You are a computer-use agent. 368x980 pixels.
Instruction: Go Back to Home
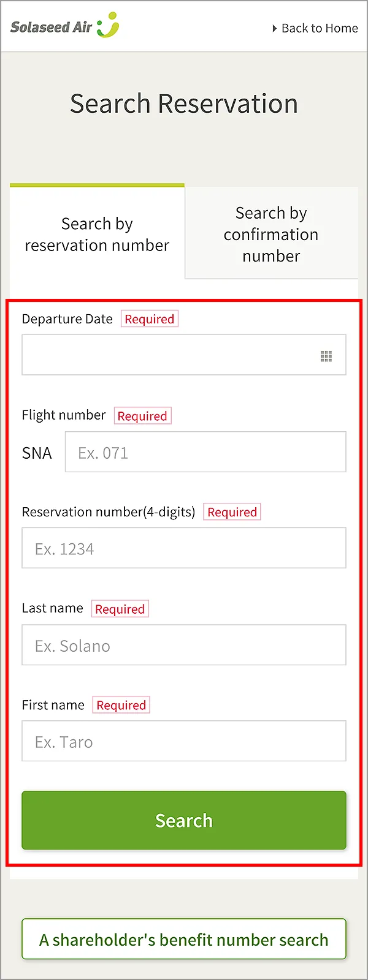click(x=319, y=28)
